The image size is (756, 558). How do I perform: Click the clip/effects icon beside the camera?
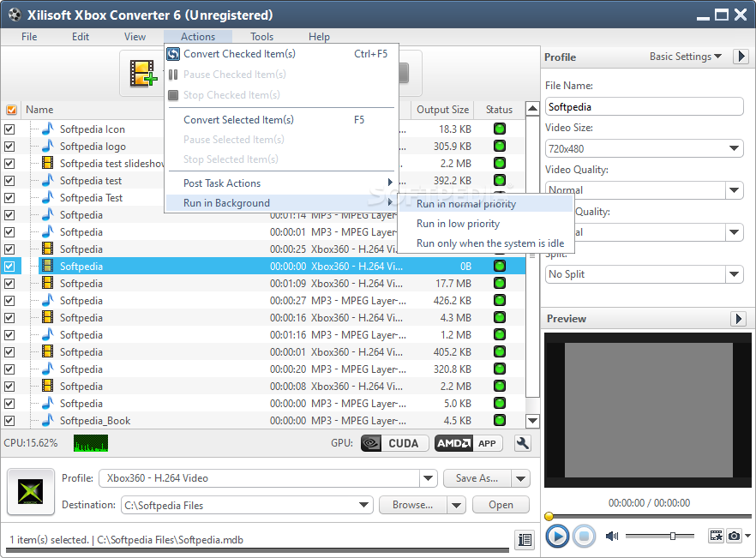[x=717, y=536]
